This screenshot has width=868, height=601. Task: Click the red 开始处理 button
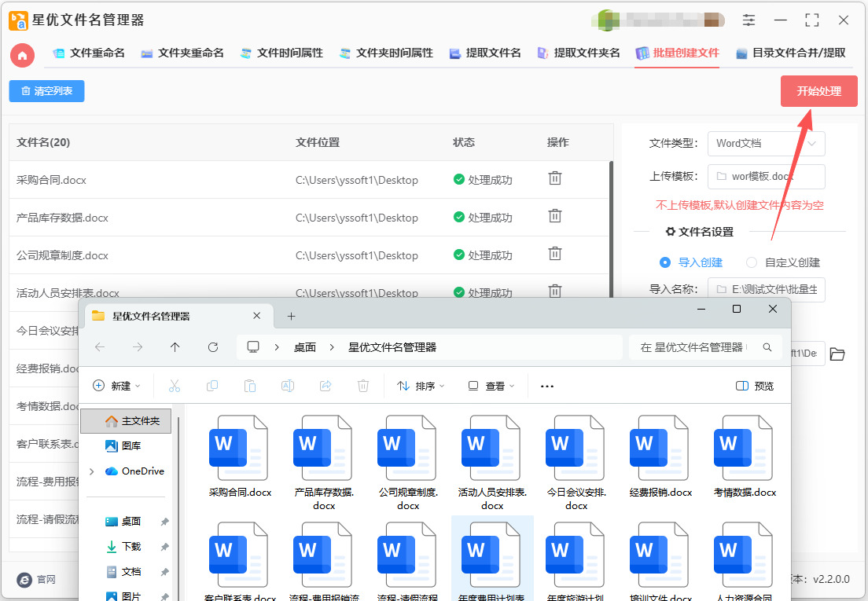click(x=818, y=91)
